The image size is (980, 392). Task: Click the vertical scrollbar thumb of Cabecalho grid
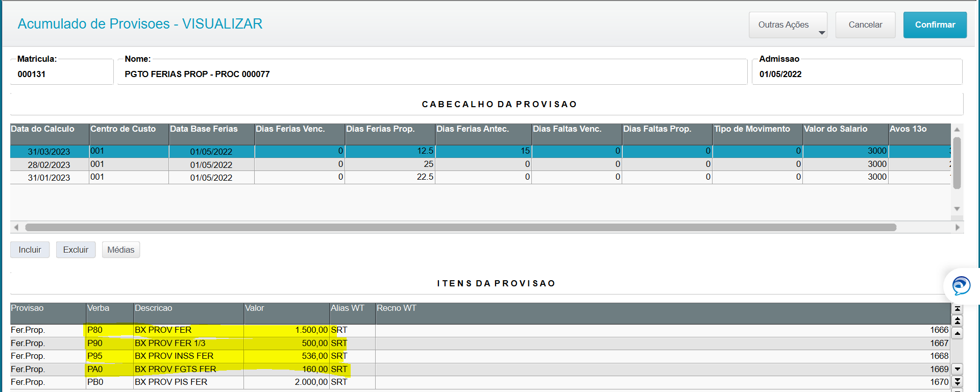click(x=957, y=163)
